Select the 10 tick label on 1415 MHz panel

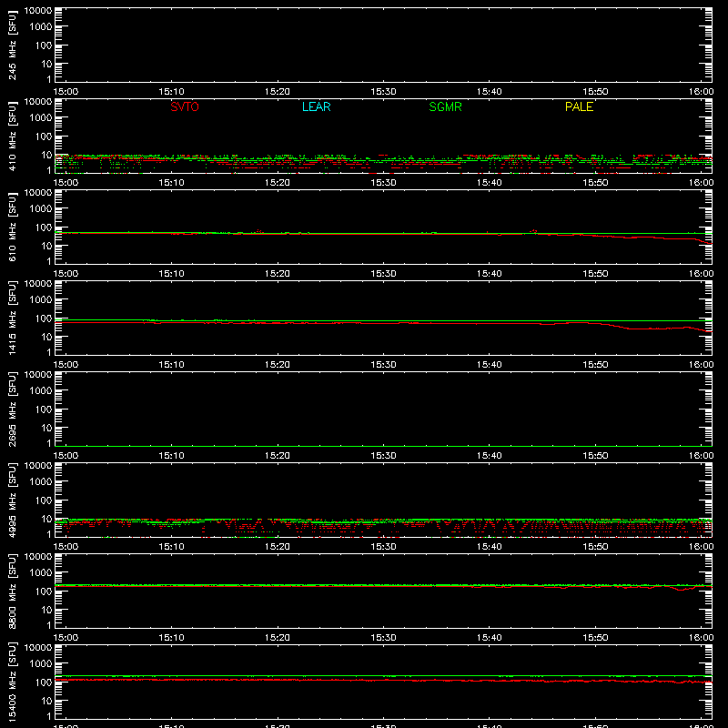click(x=46, y=337)
